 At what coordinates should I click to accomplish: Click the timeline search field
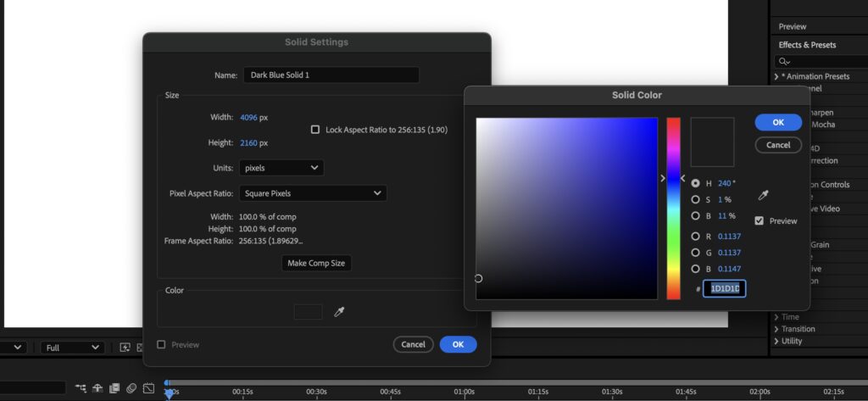point(33,387)
